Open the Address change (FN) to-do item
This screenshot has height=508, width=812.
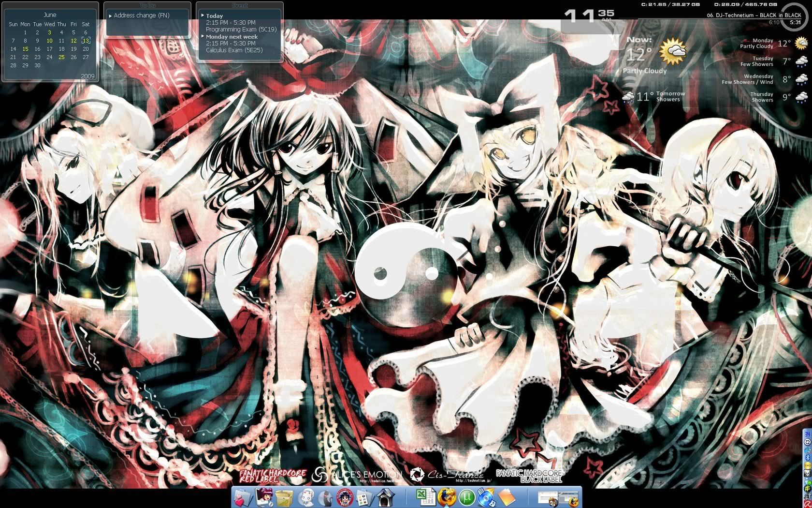141,15
